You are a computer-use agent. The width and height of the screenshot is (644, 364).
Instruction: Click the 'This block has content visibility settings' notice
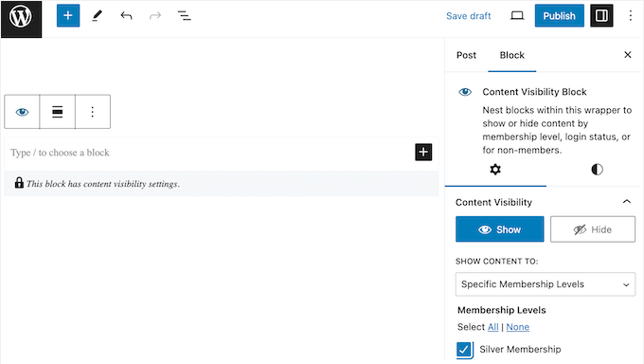[222, 184]
